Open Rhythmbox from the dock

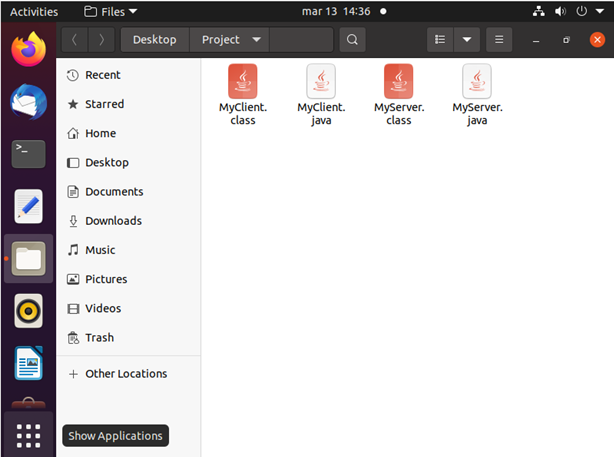(28, 311)
